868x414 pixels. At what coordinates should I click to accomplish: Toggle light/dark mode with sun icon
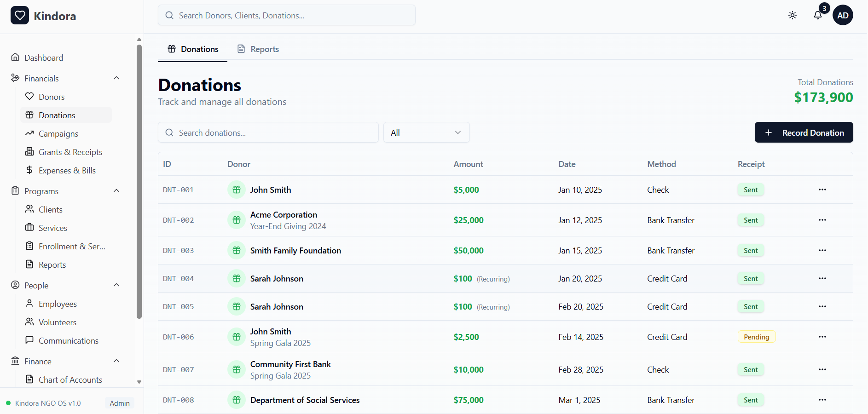pyautogui.click(x=793, y=15)
